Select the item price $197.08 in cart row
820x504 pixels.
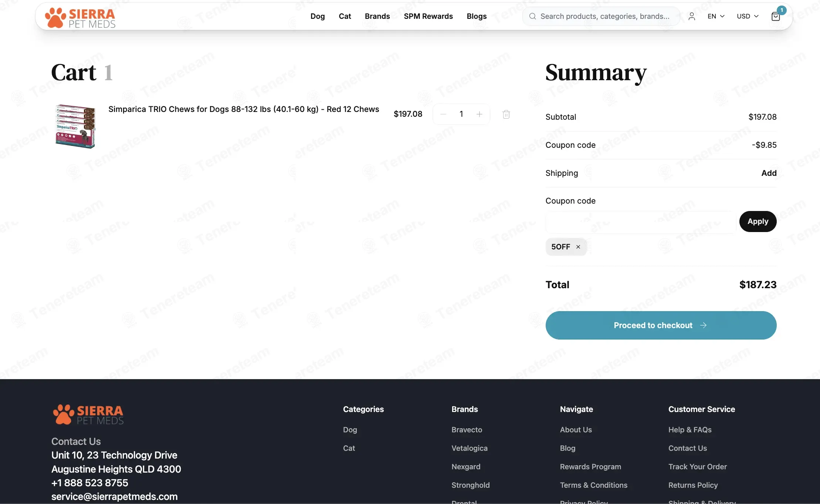[x=408, y=114]
